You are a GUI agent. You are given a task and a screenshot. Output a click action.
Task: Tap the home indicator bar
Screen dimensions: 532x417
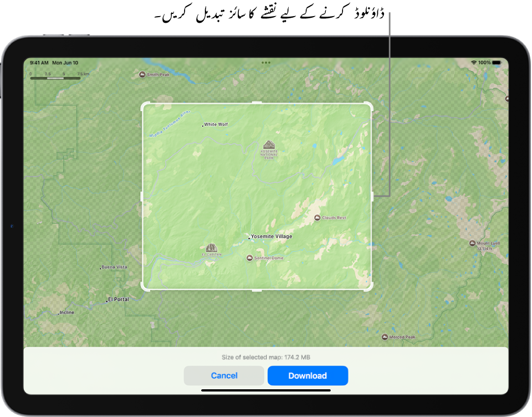(x=266, y=390)
